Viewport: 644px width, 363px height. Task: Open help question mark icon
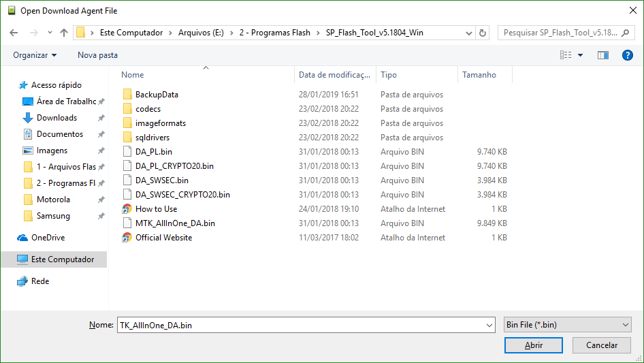627,55
